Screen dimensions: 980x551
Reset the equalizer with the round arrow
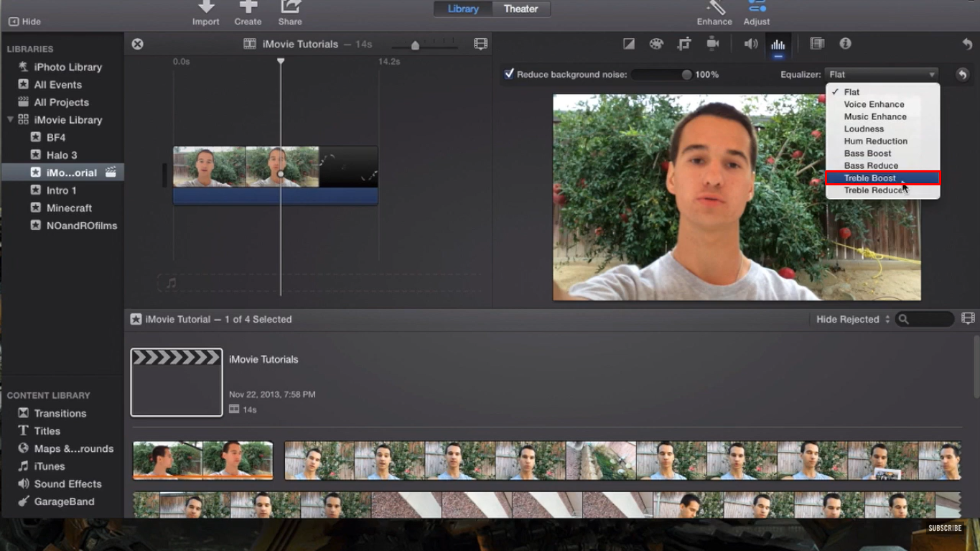[962, 75]
